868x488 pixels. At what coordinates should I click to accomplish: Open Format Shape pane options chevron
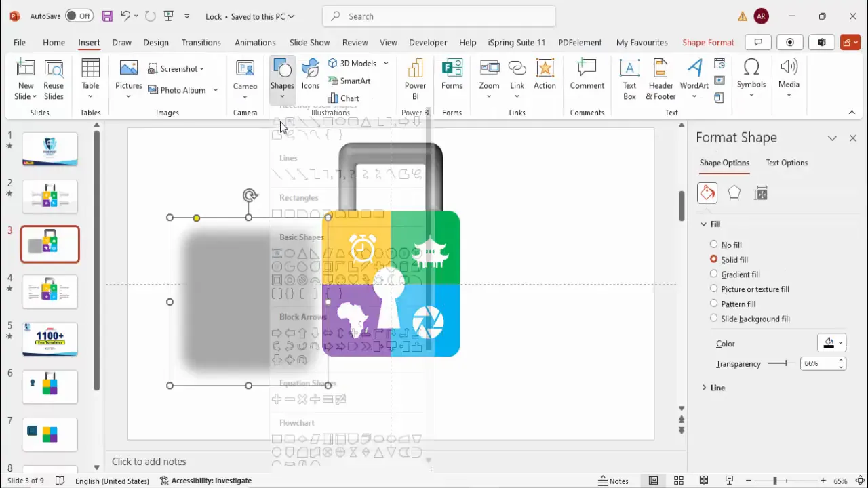(x=832, y=138)
